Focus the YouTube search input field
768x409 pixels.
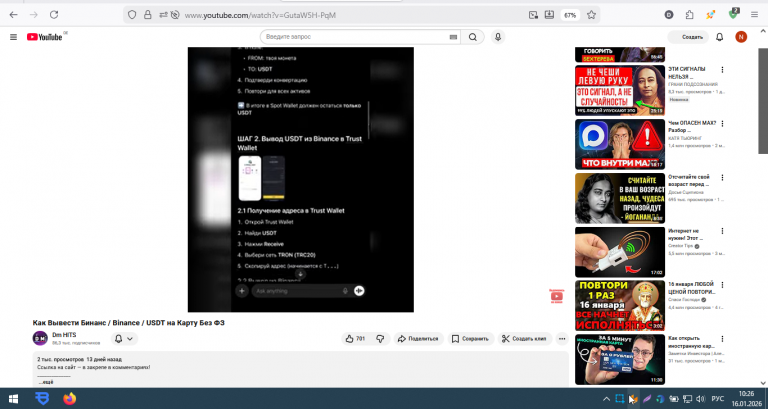click(360, 37)
